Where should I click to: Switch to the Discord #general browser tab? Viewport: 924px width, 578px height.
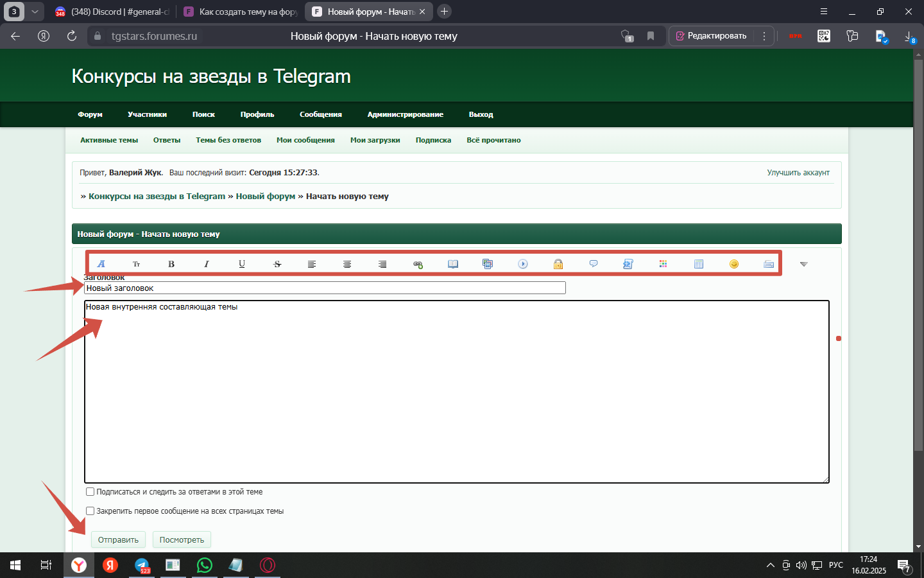tap(113, 12)
